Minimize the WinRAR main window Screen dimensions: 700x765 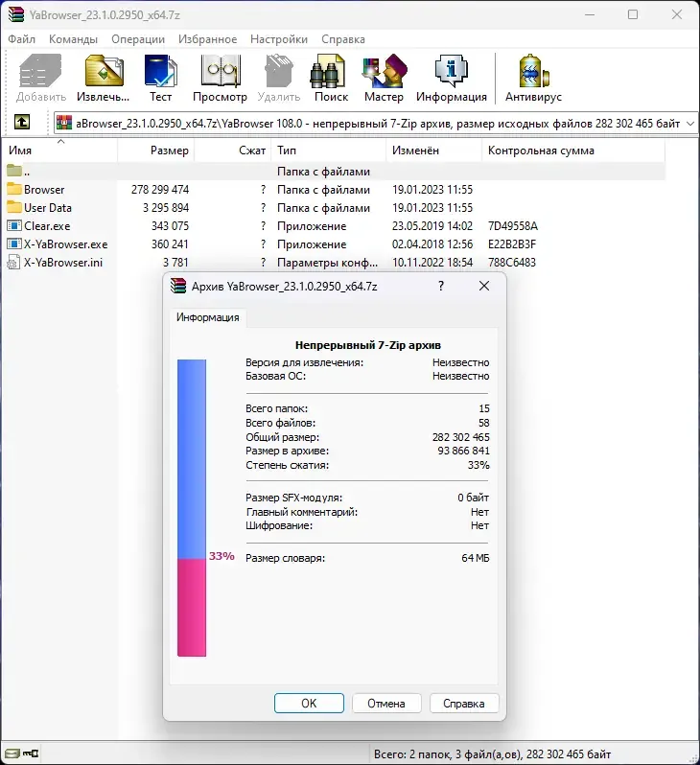tap(590, 14)
